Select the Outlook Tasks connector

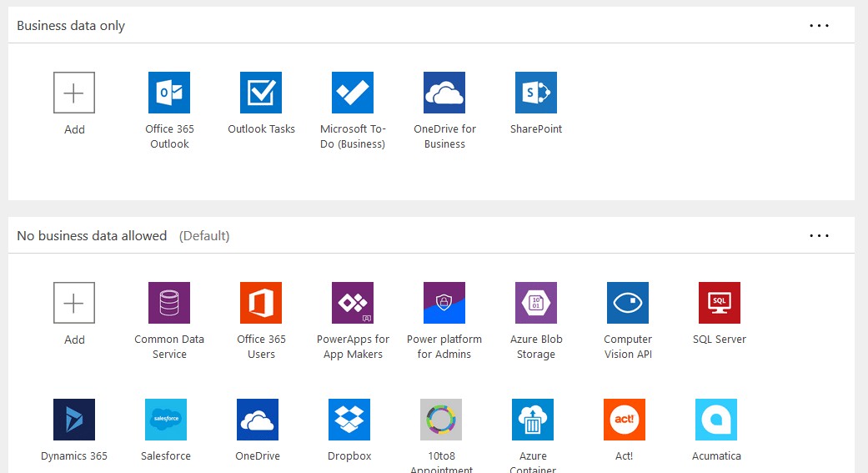click(261, 93)
